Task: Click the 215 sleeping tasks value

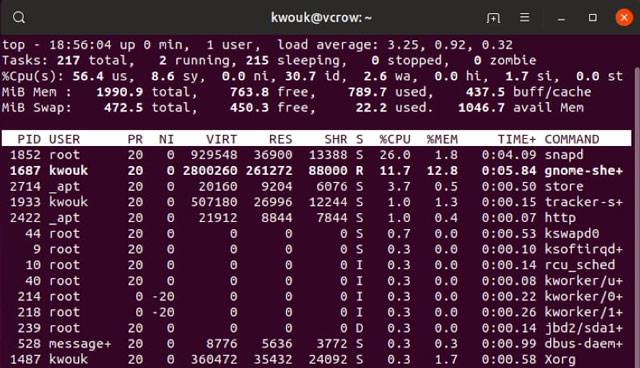Action: click(x=257, y=60)
